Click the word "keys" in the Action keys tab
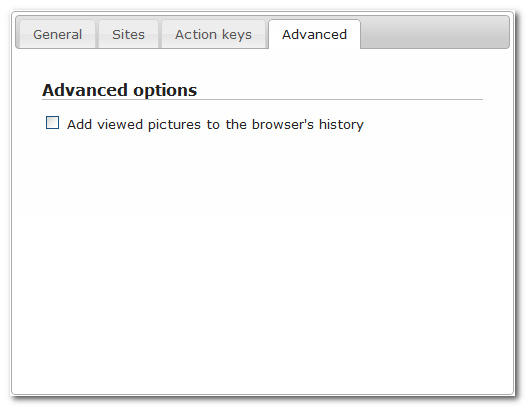526x407 pixels. point(234,35)
